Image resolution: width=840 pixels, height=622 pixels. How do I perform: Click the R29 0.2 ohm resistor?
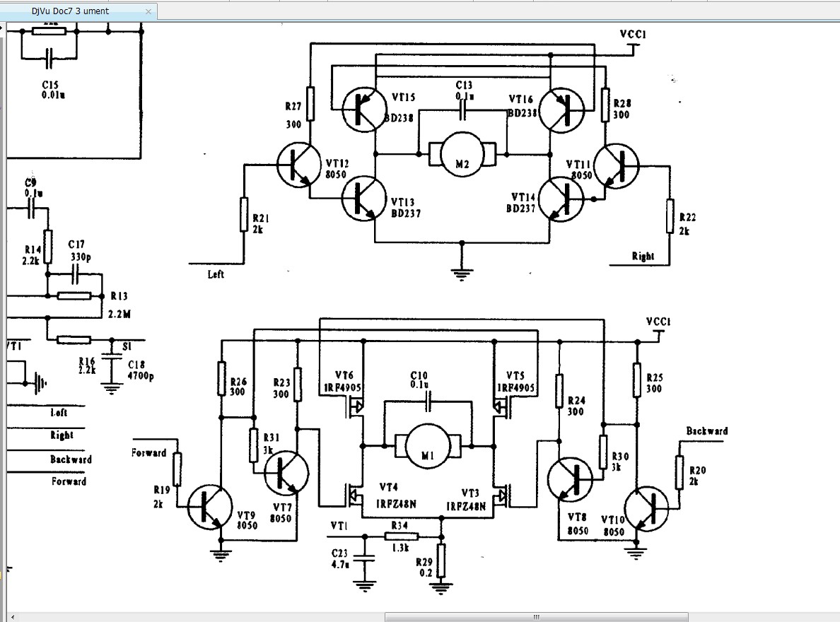tap(441, 560)
